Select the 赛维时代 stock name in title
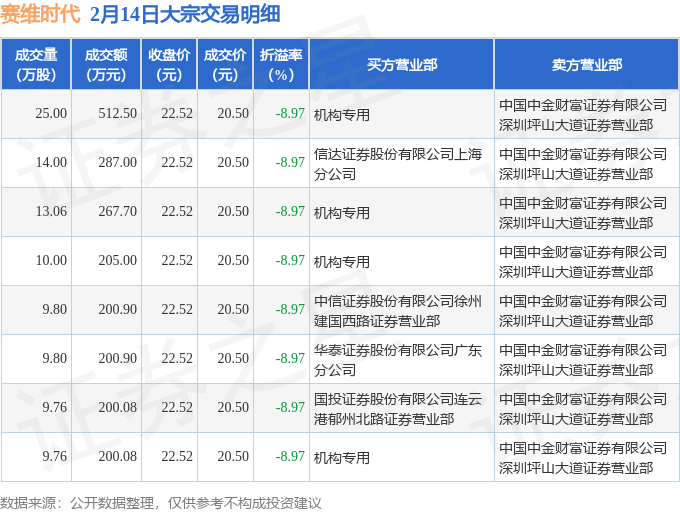Image resolution: width=680 pixels, height=512 pixels. tap(40, 14)
